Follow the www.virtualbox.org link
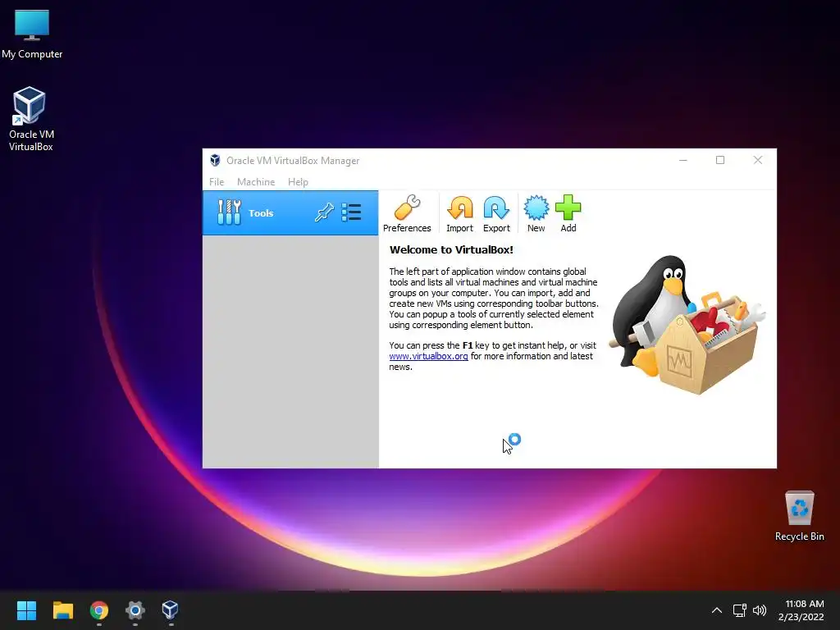The height and width of the screenshot is (630, 840). pyautogui.click(x=428, y=356)
